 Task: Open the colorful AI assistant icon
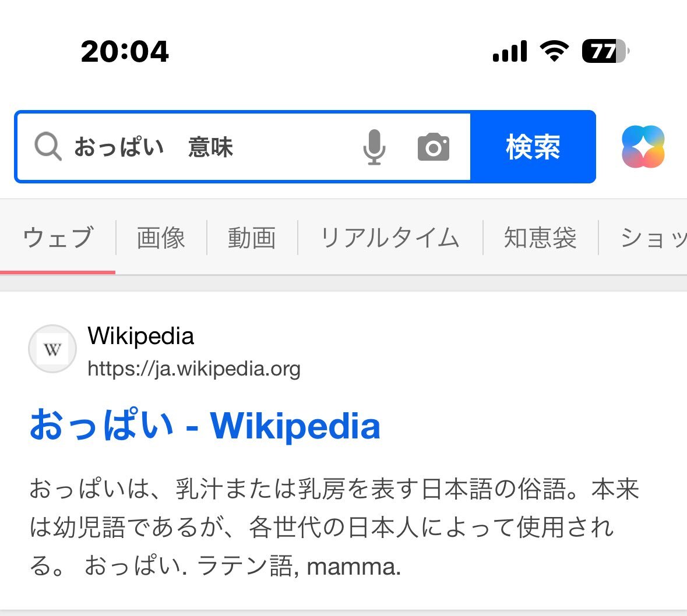pos(643,147)
